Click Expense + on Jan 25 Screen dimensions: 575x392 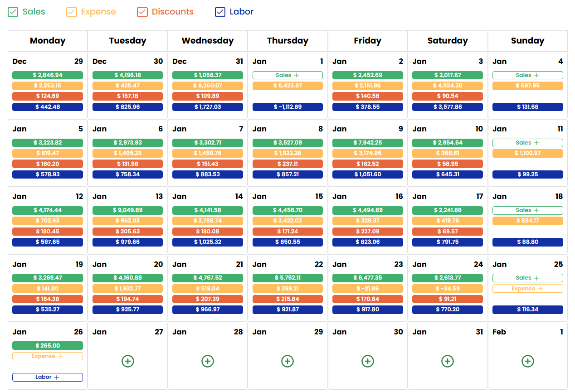(x=527, y=288)
